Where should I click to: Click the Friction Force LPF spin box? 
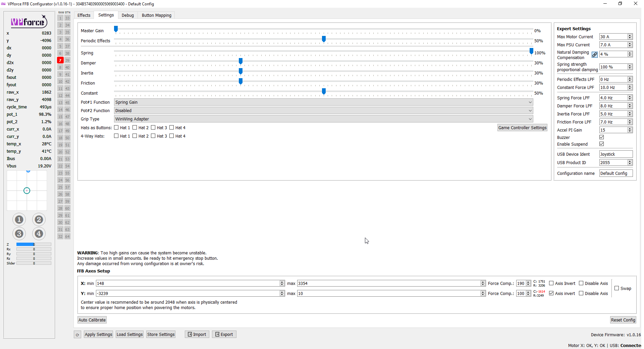click(x=616, y=122)
